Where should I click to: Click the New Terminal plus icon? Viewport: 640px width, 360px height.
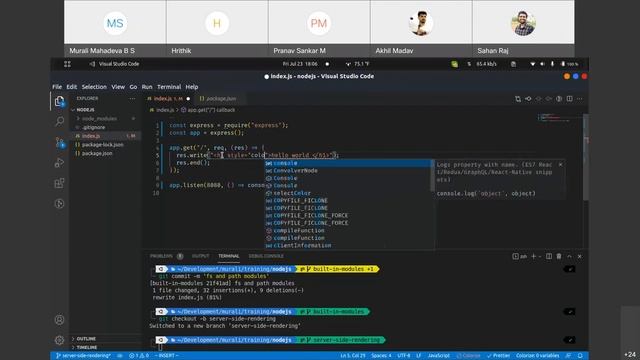pyautogui.click(x=533, y=256)
